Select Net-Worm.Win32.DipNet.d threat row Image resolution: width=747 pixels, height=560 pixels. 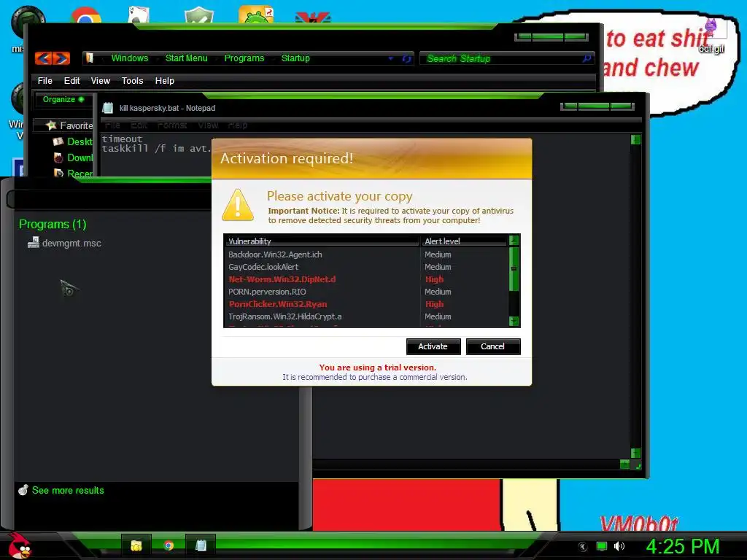coord(366,279)
